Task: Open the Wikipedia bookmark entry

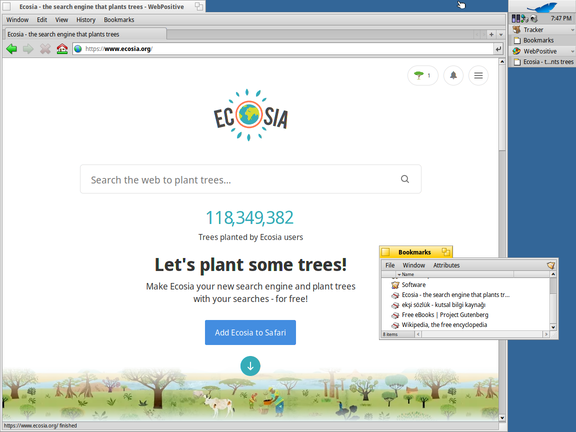Action: coord(444,325)
